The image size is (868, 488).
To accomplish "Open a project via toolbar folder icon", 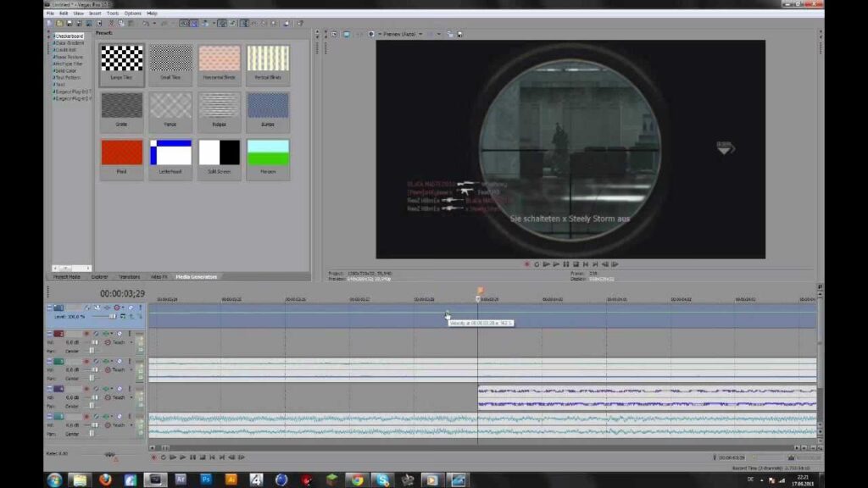I will pyautogui.click(x=59, y=23).
